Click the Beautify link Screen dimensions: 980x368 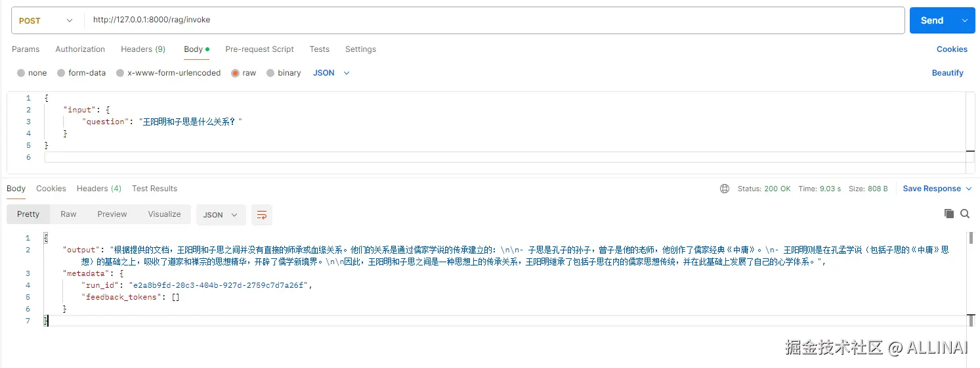pyautogui.click(x=948, y=73)
